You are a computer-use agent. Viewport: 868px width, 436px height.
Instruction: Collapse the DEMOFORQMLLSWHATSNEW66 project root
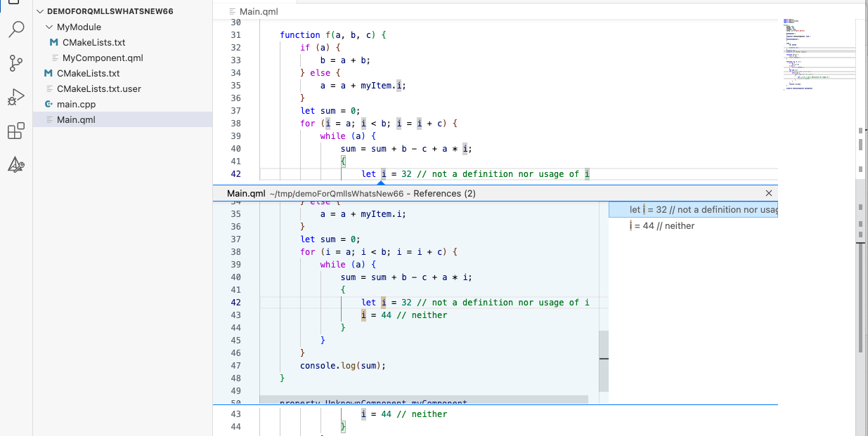tap(40, 12)
